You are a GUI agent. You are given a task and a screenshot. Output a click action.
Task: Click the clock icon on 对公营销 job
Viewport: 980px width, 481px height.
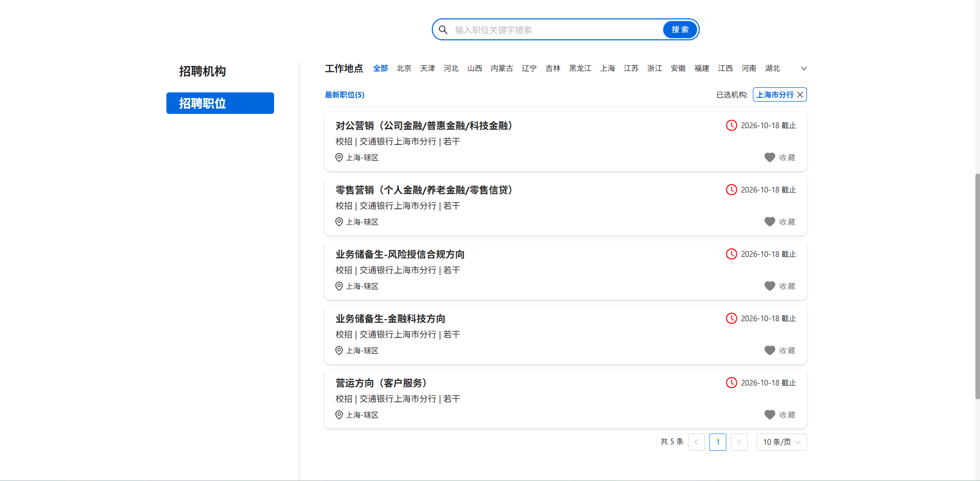(731, 126)
